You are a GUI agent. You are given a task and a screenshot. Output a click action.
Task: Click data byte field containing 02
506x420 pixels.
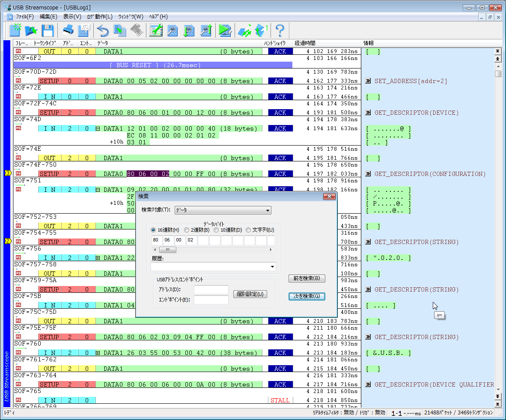(191, 240)
